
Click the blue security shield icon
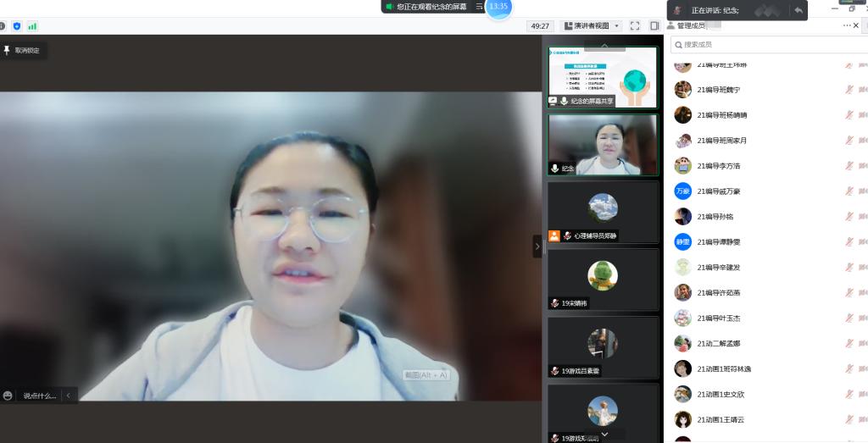17,26
